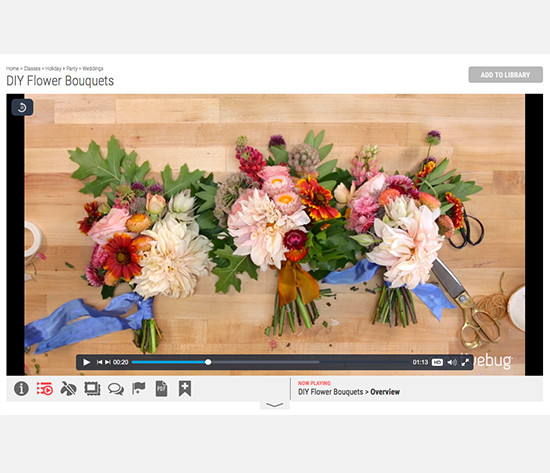Open the video playlist icon

[45, 389]
